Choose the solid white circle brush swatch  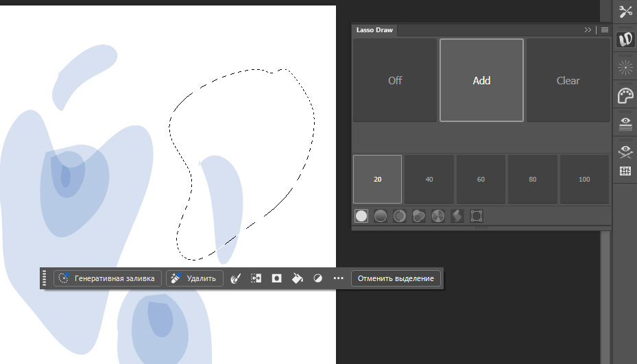pyautogui.click(x=361, y=216)
